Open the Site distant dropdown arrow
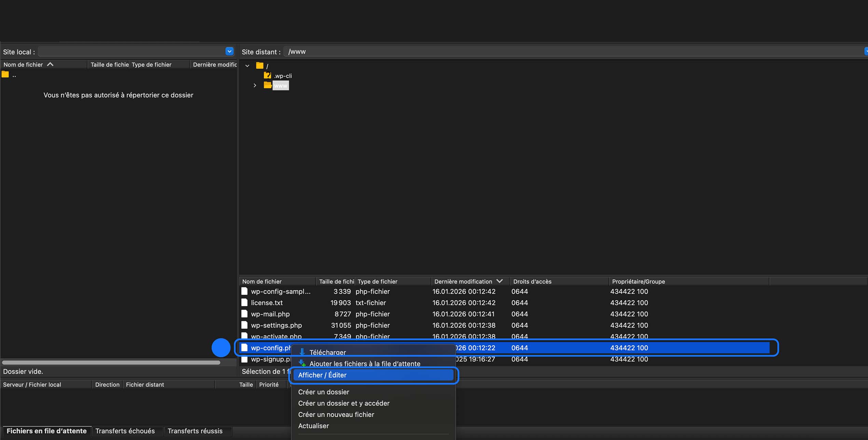 (x=866, y=51)
